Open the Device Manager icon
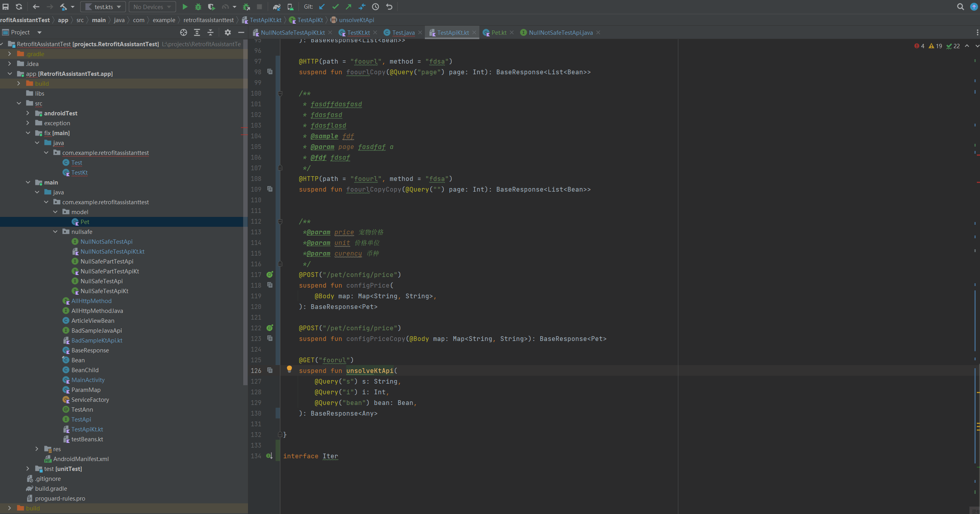 290,7
